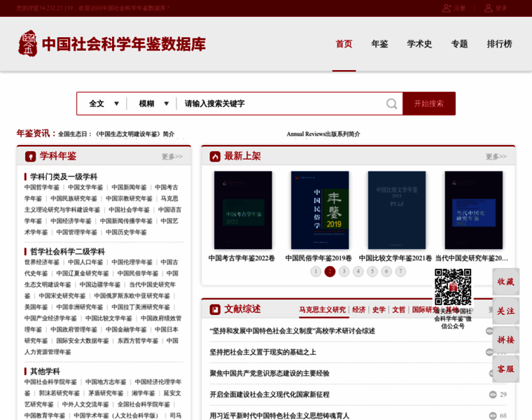Open 当代中国史研究年鉴 book cover
532x420 pixels.
(474, 210)
